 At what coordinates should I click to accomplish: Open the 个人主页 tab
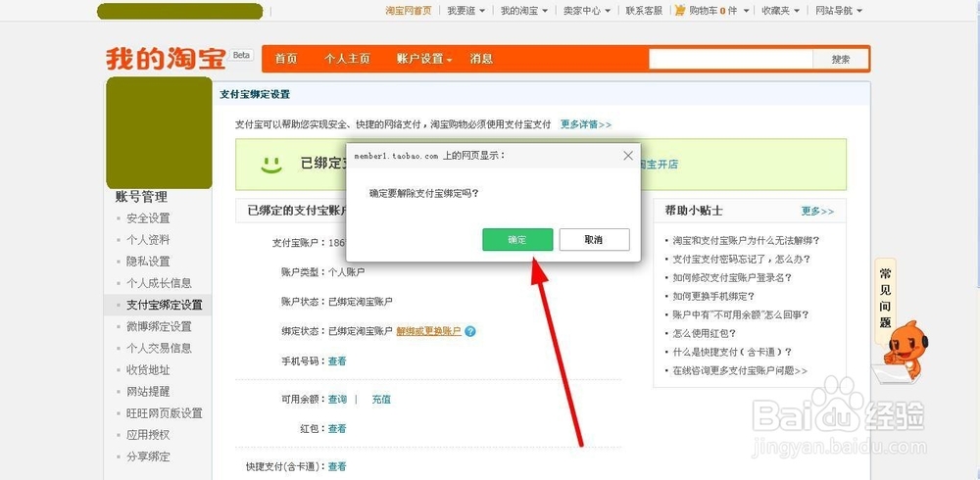347,59
